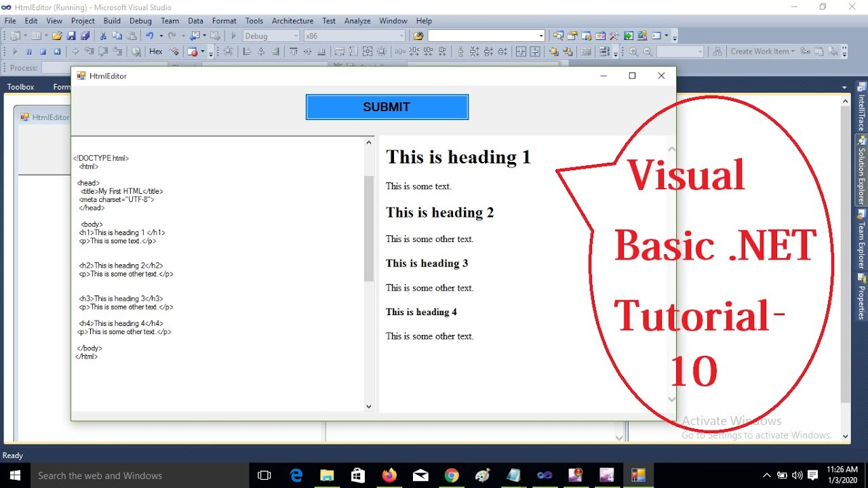Open the zoom level combo box
This screenshot has width=868, height=488.
680,52
